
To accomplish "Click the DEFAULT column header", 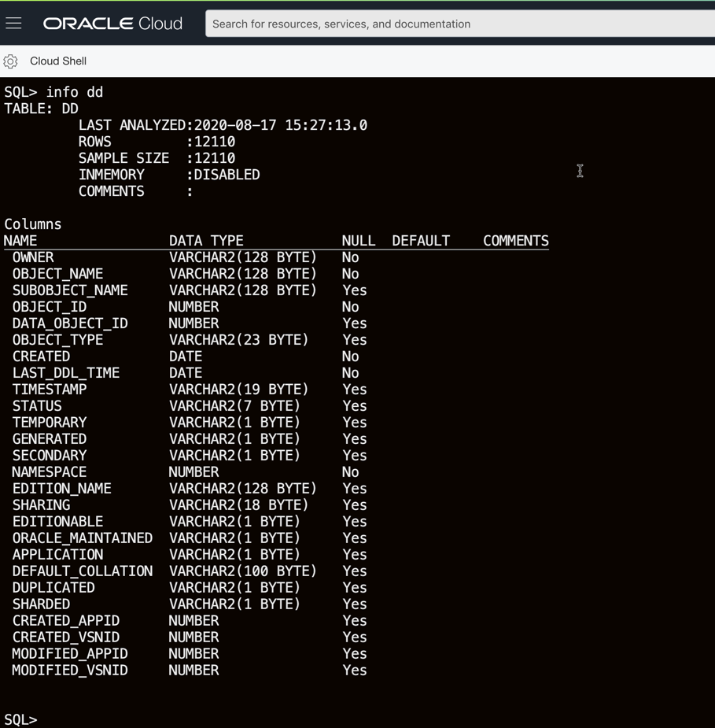I will (x=421, y=241).
